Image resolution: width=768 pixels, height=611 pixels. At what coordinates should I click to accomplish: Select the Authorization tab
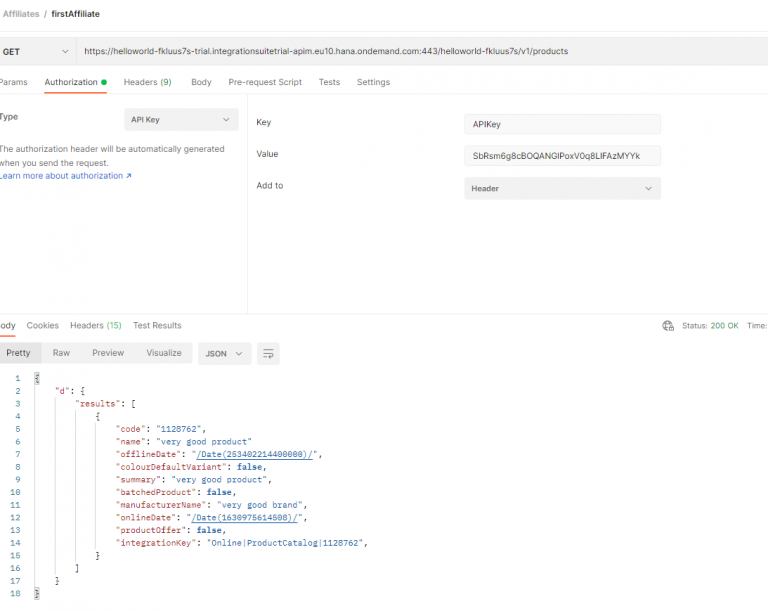pos(75,82)
